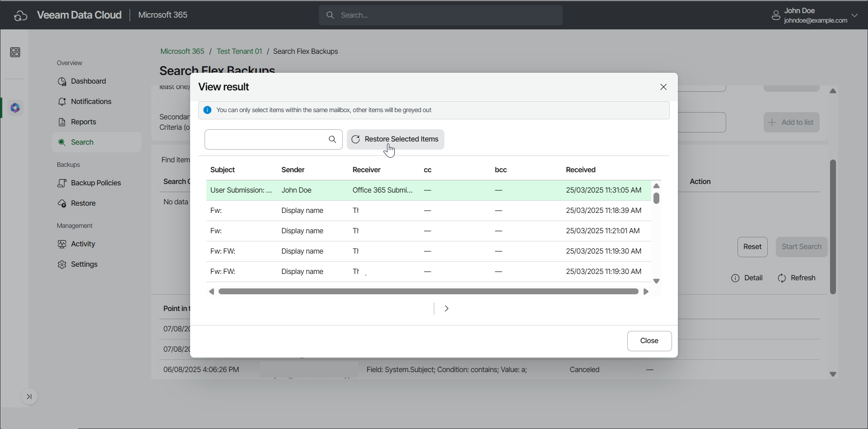868x429 pixels.
Task: Select the User Submission row
Action: [429, 190]
